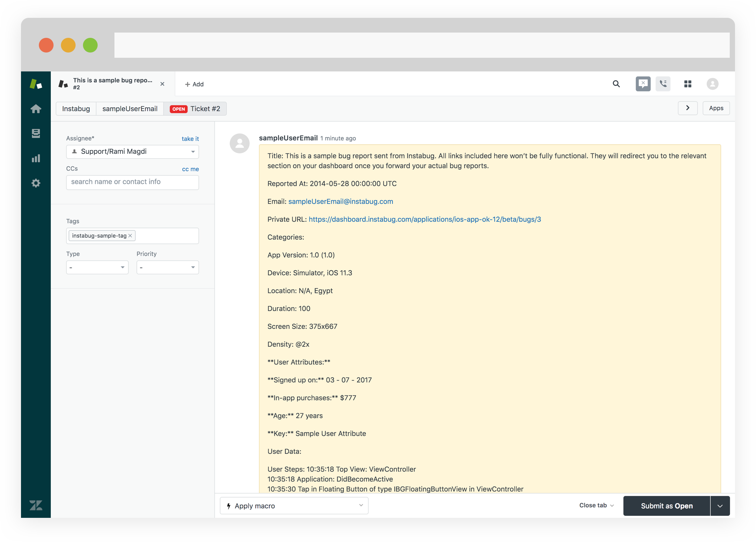Open the Apply macro selector
This screenshot has height=542, width=756.
(294, 506)
